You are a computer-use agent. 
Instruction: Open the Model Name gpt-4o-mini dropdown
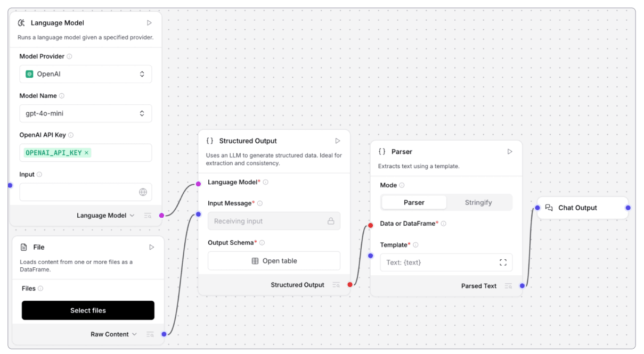point(86,113)
